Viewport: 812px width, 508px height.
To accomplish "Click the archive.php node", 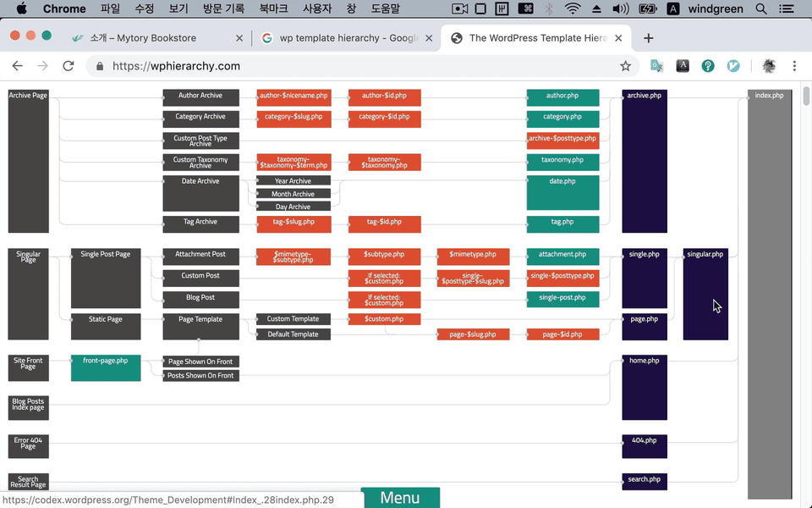I will (x=645, y=161).
